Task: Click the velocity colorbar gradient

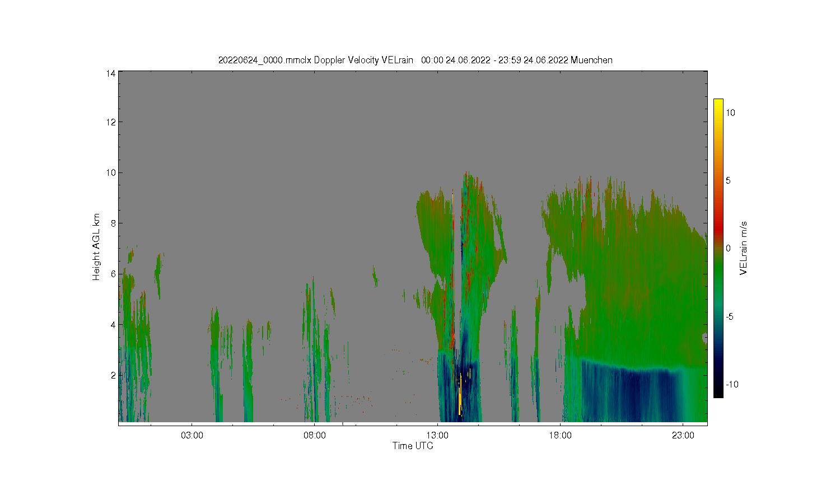Action: point(718,248)
